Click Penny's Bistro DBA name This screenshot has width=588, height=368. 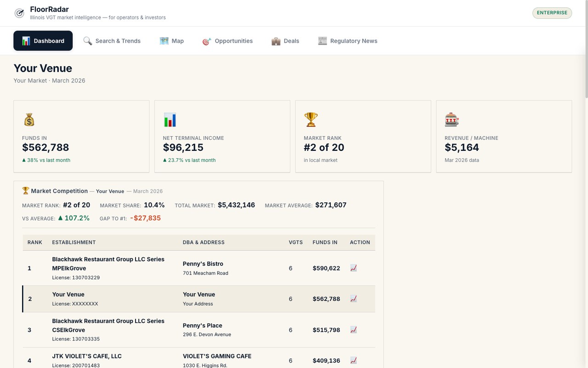(x=203, y=264)
